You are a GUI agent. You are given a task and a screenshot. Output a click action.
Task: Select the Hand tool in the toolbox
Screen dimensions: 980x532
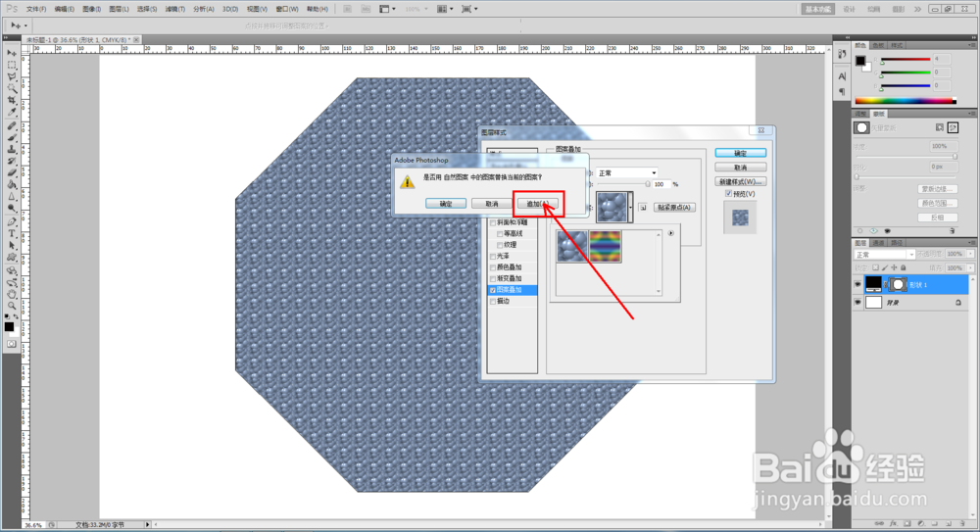pyautogui.click(x=11, y=294)
